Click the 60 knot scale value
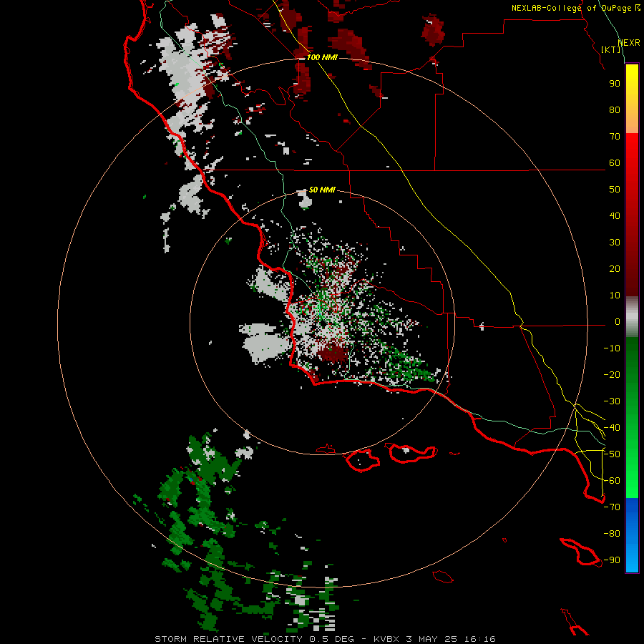644x644 pixels. point(615,163)
